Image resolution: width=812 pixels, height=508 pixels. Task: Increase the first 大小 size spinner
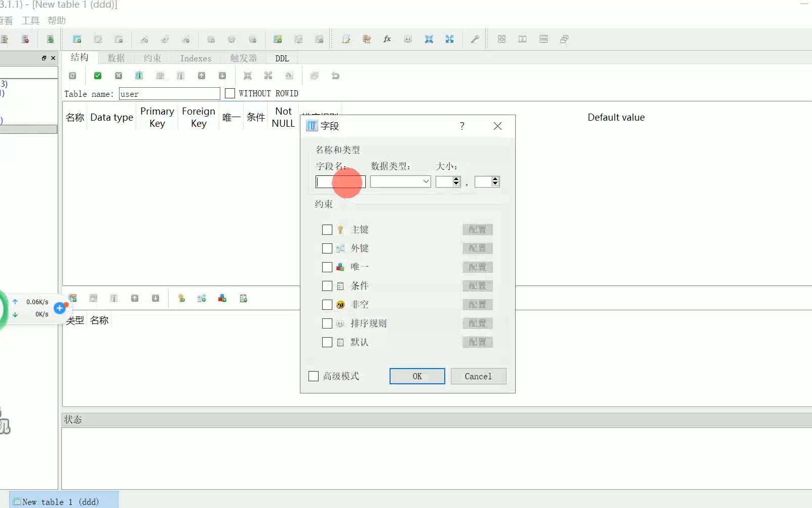[x=456, y=179]
